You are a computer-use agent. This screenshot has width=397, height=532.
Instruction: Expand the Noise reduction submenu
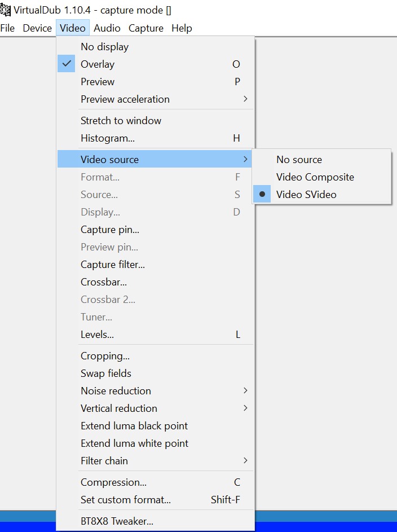click(116, 391)
